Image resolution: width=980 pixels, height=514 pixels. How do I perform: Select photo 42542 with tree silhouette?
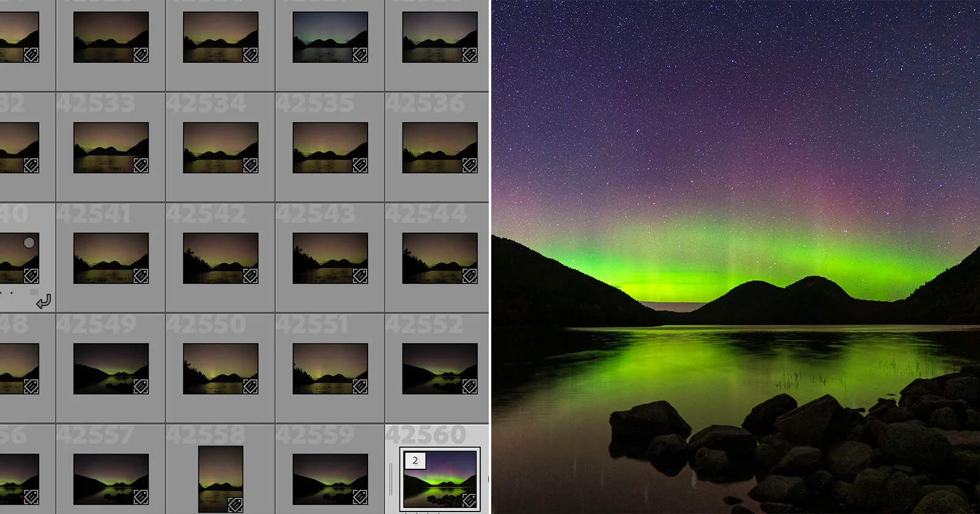pyautogui.click(x=221, y=258)
